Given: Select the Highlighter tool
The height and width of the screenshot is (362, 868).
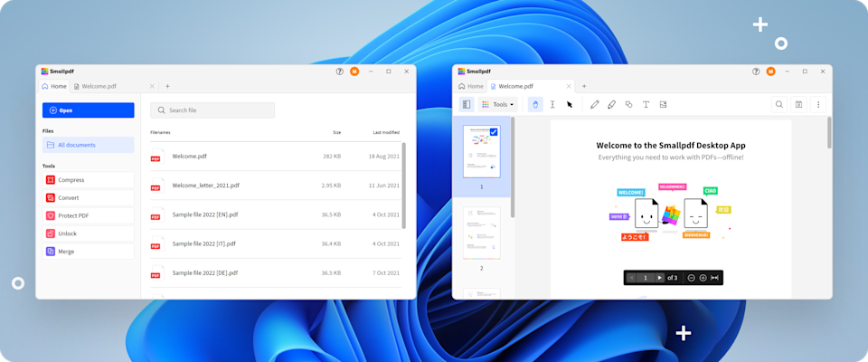Looking at the screenshot, I should tap(612, 104).
